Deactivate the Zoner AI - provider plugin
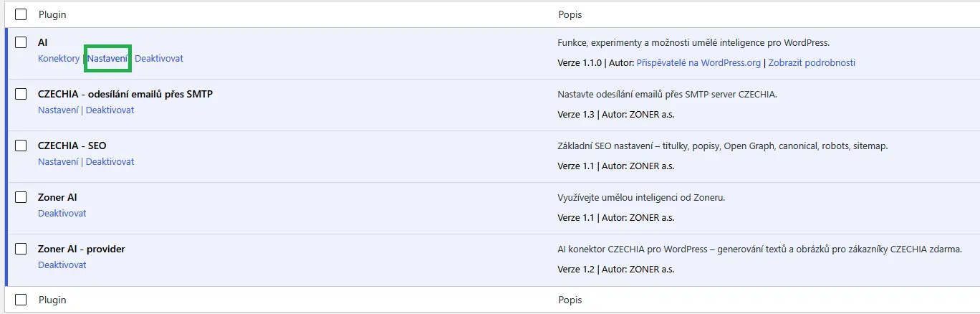This screenshot has height=314, width=980. [x=62, y=265]
